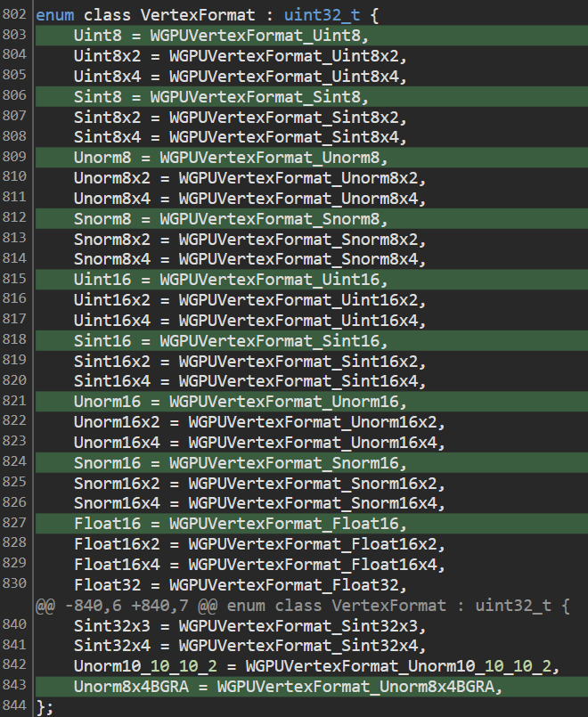Click the Snorm16x2 enum entry
Screen dimensions: 588x717
click(x=259, y=484)
